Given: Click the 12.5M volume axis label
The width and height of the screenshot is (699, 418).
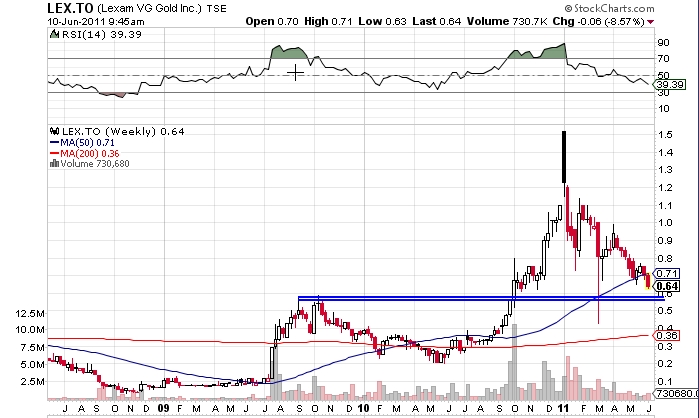Looking at the screenshot, I should coord(30,313).
